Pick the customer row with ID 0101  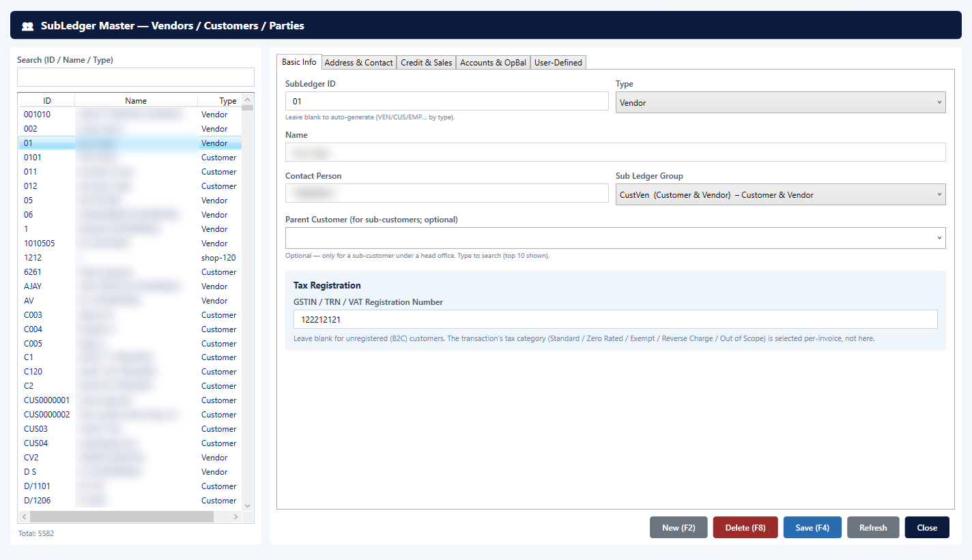(130, 158)
